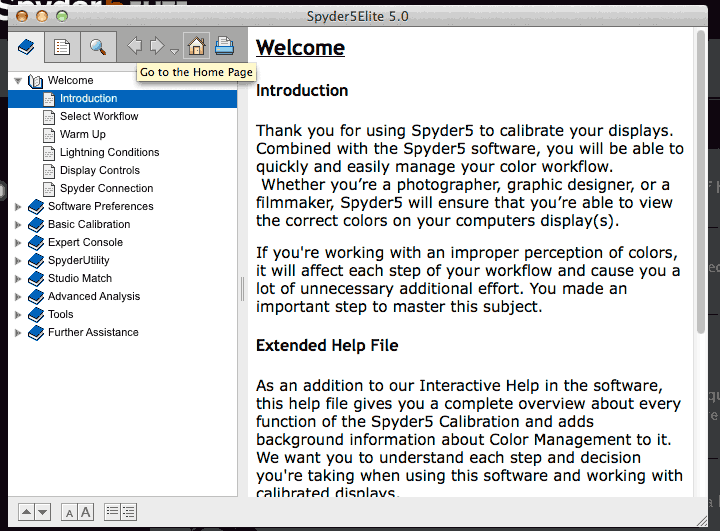The width and height of the screenshot is (720, 531).
Task: Click the Advanced Analysis book icon
Action: click(x=36, y=297)
